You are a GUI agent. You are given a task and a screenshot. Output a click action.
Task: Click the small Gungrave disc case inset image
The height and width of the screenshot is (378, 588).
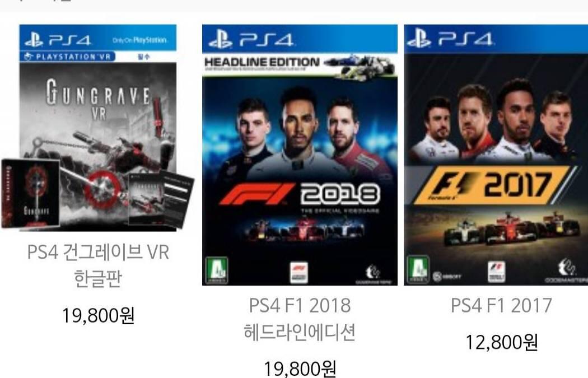(30, 194)
